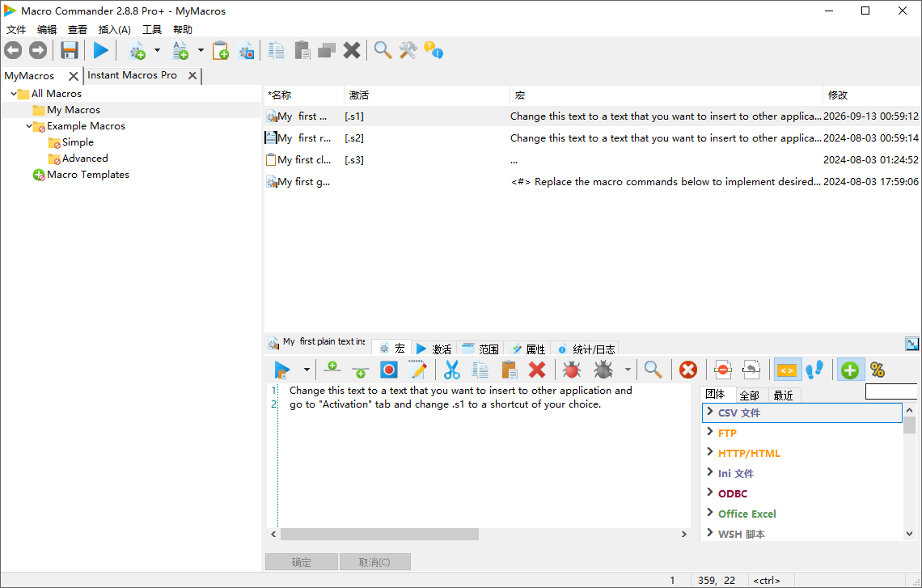The image size is (922, 588).
Task: Toggle the orange code view button
Action: (787, 370)
